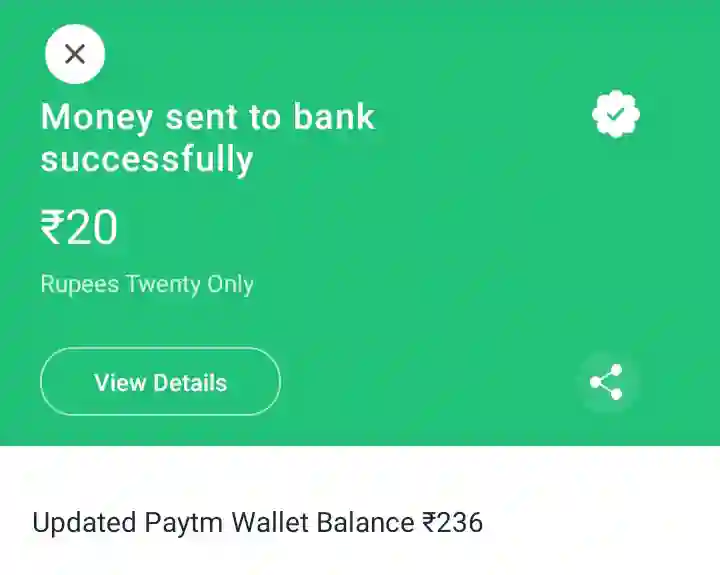Click the white circle around the X
Screen dimensions: 720x575
pyautogui.click(x=75, y=54)
